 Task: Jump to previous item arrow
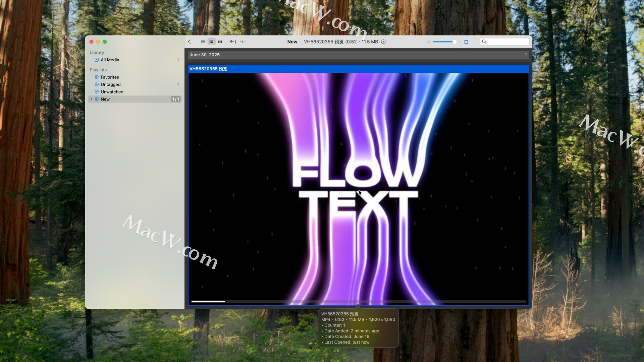(233, 42)
